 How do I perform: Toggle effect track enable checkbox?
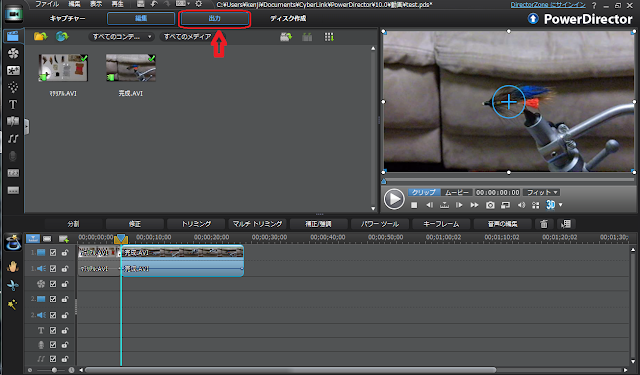click(53, 284)
